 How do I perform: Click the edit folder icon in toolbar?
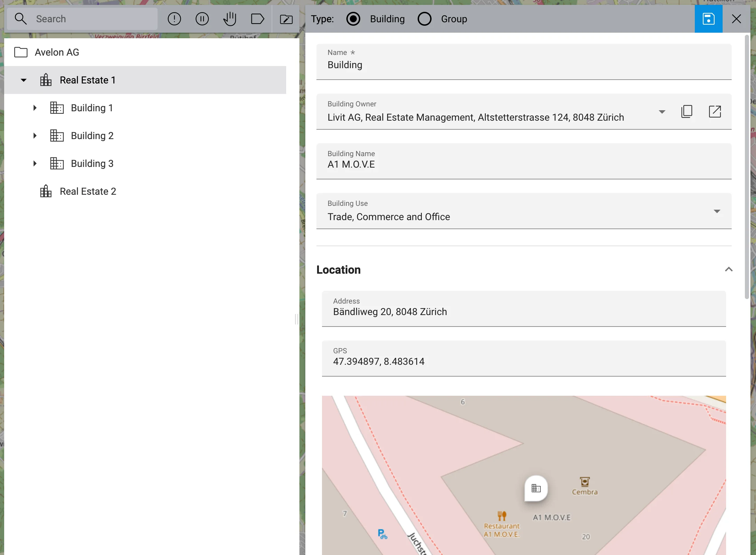click(x=286, y=19)
